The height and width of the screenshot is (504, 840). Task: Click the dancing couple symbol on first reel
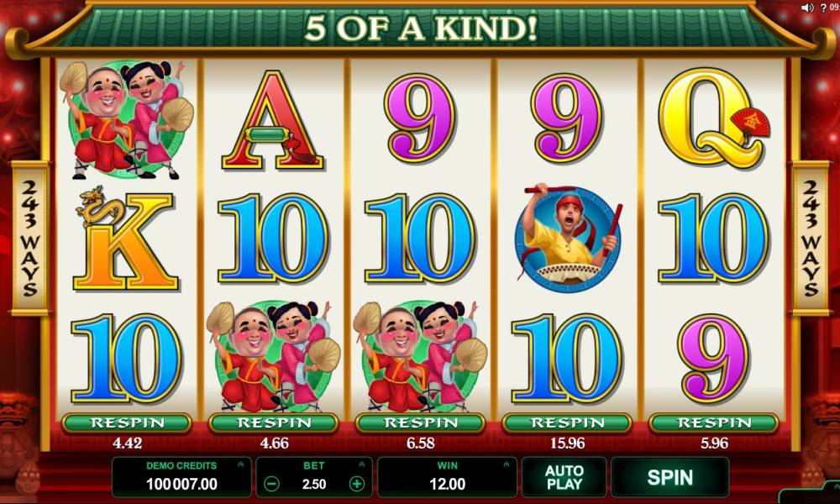[x=127, y=120]
